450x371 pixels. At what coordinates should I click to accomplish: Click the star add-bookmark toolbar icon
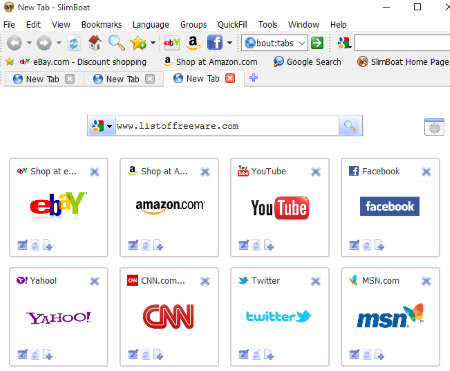coord(138,43)
